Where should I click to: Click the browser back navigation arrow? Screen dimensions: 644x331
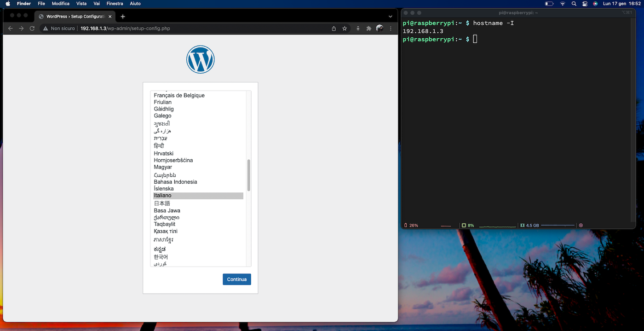[x=10, y=28]
